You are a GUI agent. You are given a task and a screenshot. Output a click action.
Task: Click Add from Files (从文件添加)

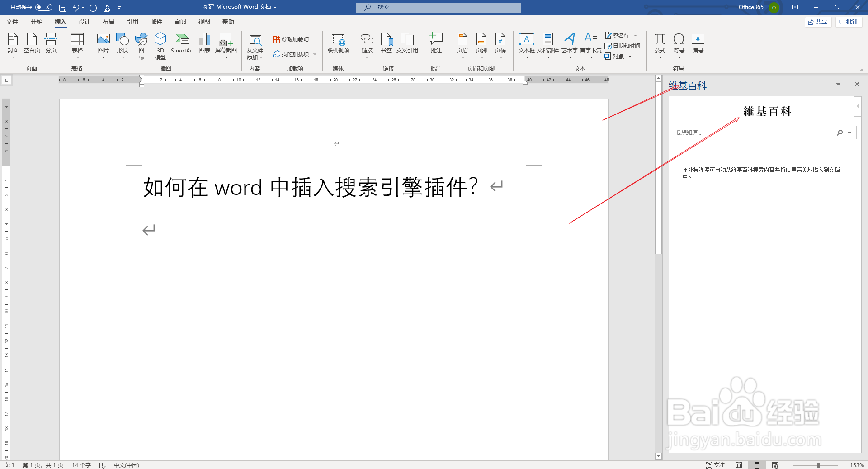click(x=255, y=45)
